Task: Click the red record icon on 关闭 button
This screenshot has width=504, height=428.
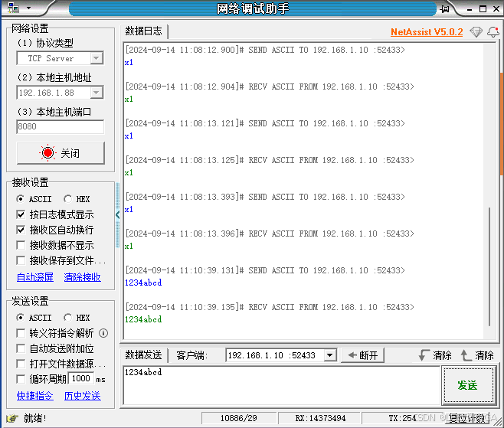Action: pos(48,152)
